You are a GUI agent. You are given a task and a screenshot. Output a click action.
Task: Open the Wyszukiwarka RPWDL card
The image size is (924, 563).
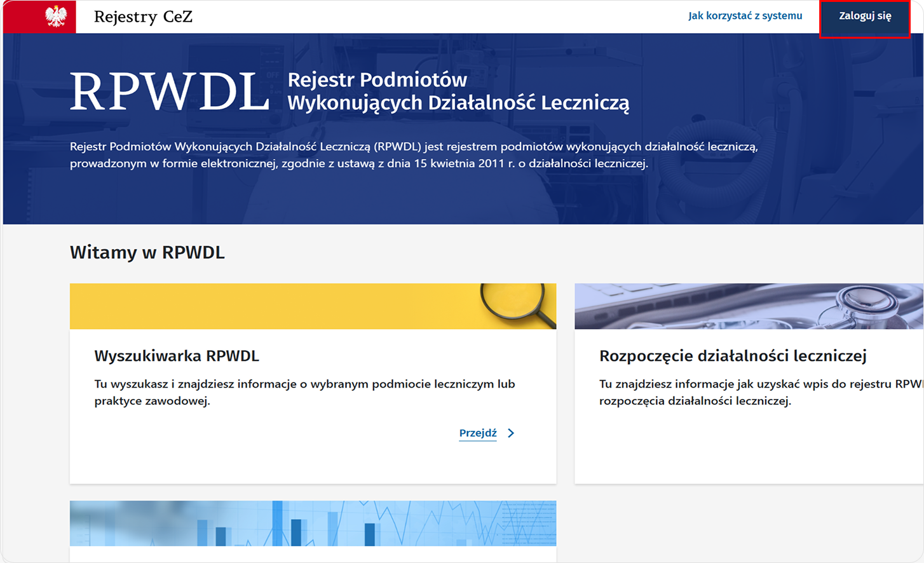tap(311, 381)
